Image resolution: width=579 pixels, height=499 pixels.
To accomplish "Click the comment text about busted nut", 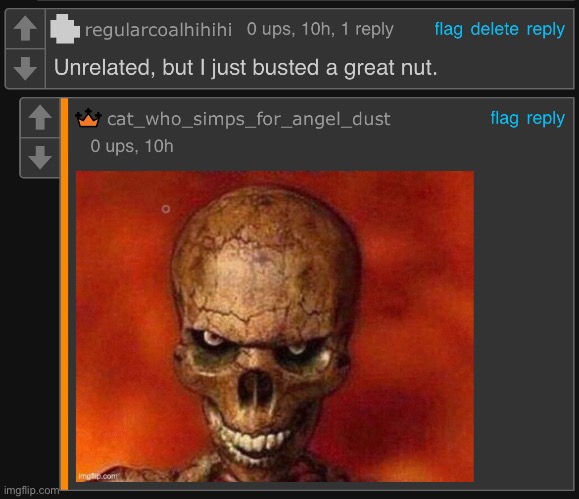I will (246, 68).
